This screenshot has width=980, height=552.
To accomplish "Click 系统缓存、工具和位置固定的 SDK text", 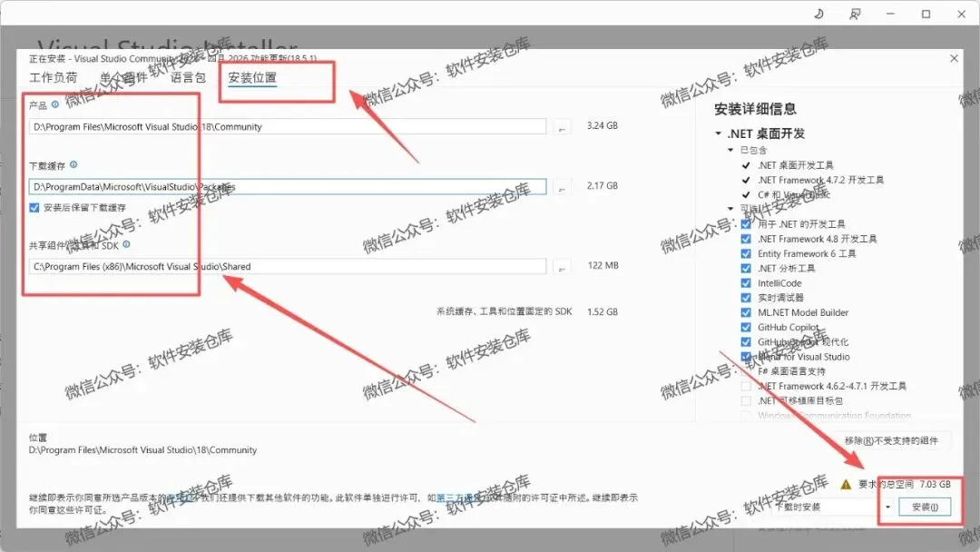I will tap(504, 311).
